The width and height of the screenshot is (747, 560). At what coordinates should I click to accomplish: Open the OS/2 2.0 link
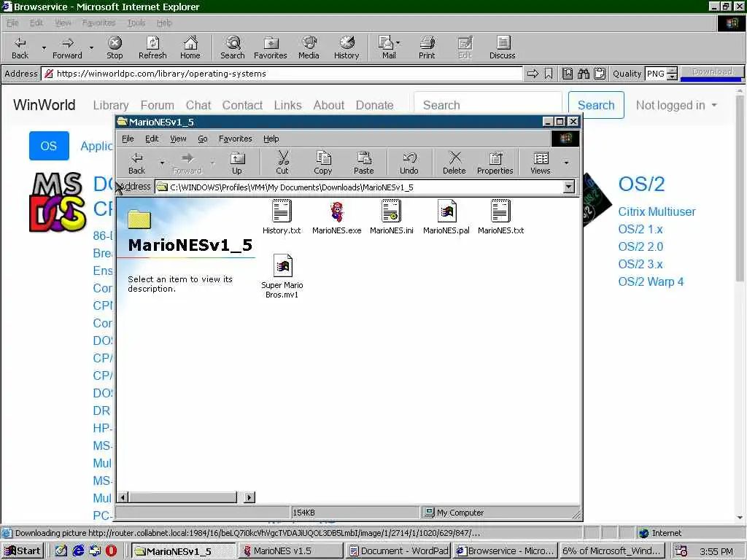click(x=640, y=246)
